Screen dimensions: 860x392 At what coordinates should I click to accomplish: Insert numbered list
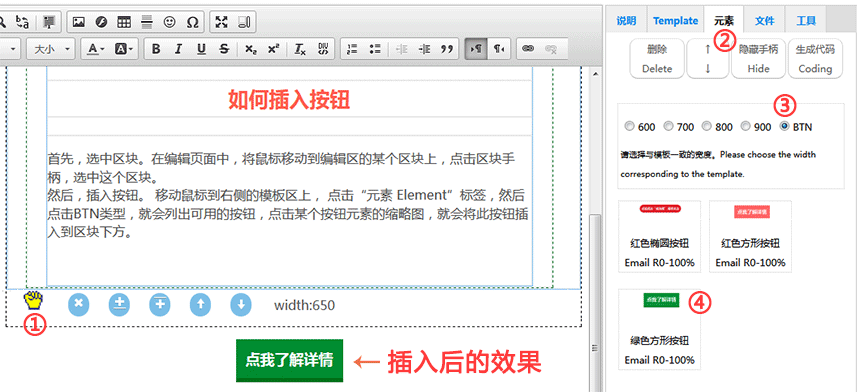click(352, 49)
